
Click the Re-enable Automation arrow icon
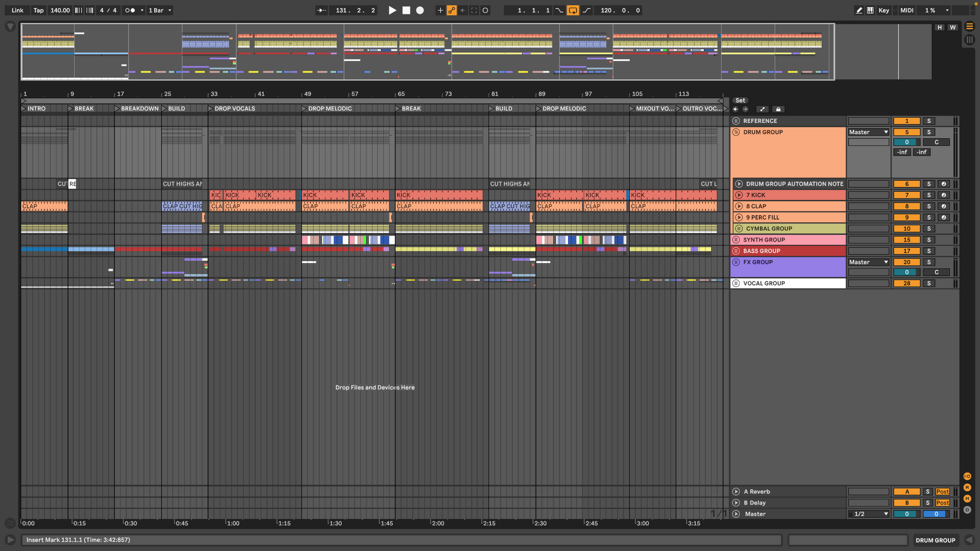coord(463,10)
